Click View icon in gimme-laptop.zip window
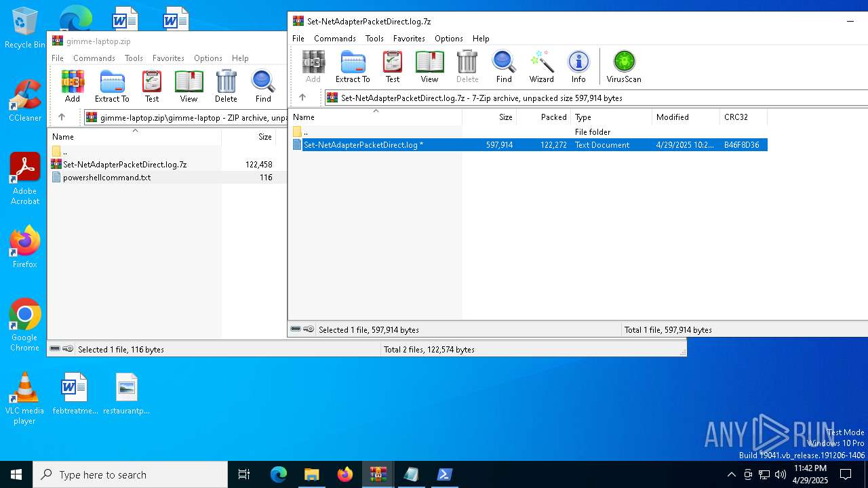The image size is (868, 488). [189, 86]
